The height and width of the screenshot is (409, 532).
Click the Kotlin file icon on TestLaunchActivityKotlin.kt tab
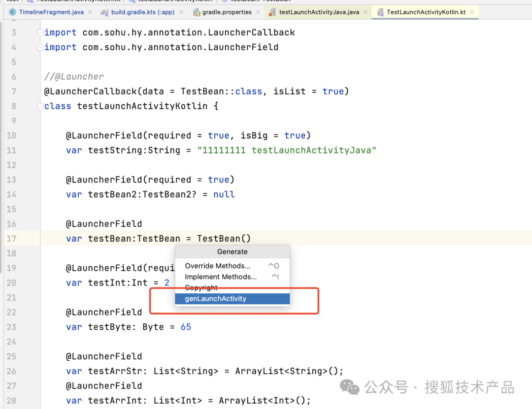click(381, 12)
